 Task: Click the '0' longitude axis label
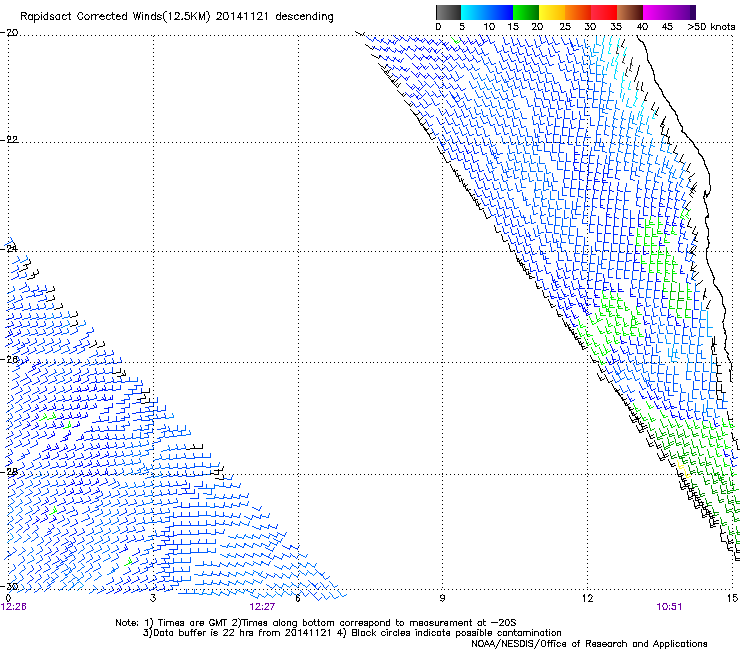point(8,598)
